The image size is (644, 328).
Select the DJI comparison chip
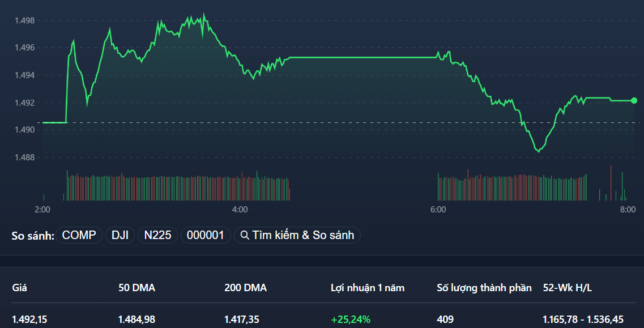(120, 235)
